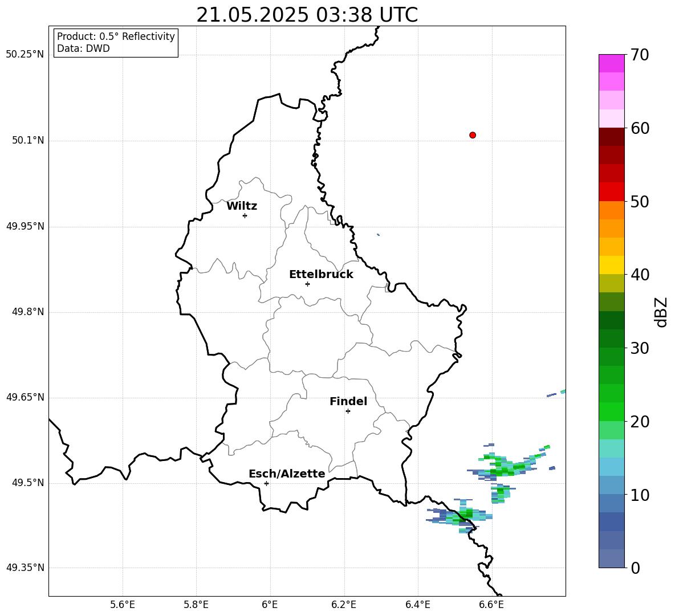This screenshot has width=675, height=616.
Task: Click the 49.8°N latitude label
Action: tap(28, 312)
